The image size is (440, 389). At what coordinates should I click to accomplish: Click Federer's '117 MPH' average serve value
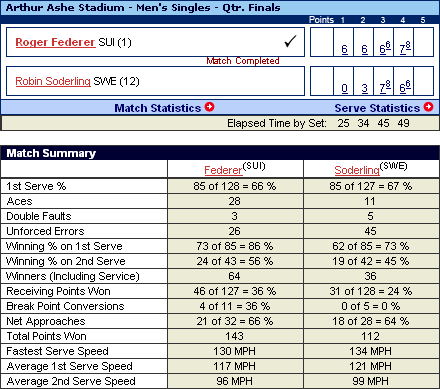coord(234,366)
